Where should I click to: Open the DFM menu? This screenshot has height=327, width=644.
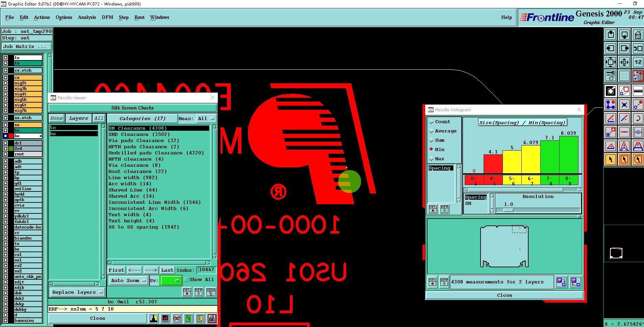point(108,17)
